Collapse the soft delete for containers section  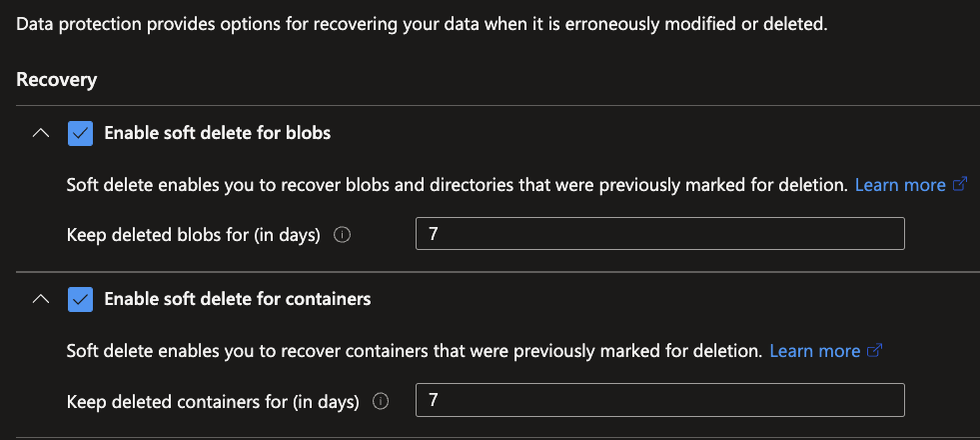(40, 298)
